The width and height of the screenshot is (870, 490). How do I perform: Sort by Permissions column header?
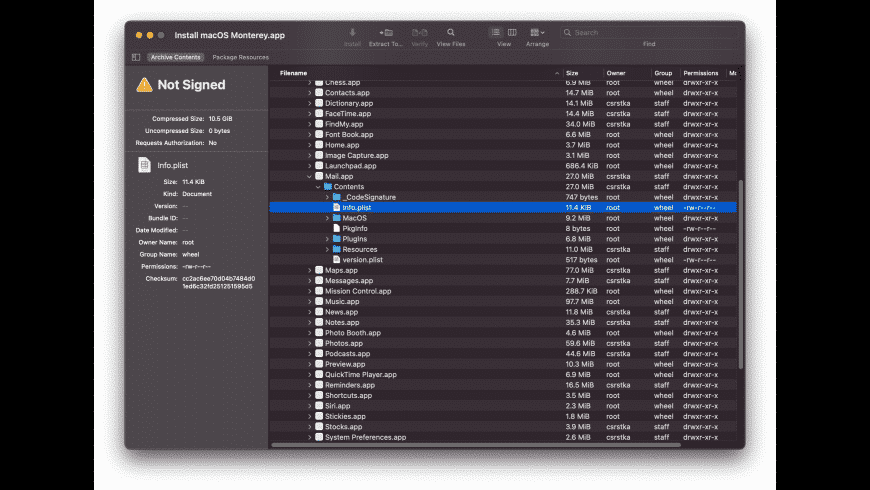(x=702, y=73)
